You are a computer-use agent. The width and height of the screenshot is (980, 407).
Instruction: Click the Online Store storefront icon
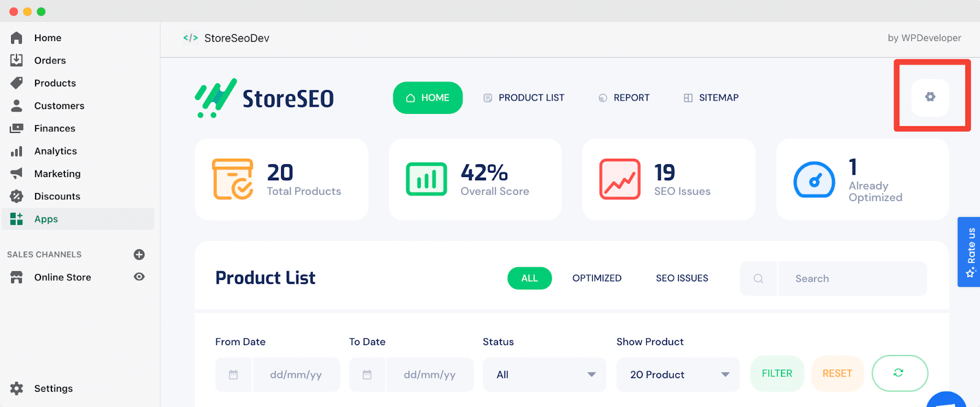[17, 277]
